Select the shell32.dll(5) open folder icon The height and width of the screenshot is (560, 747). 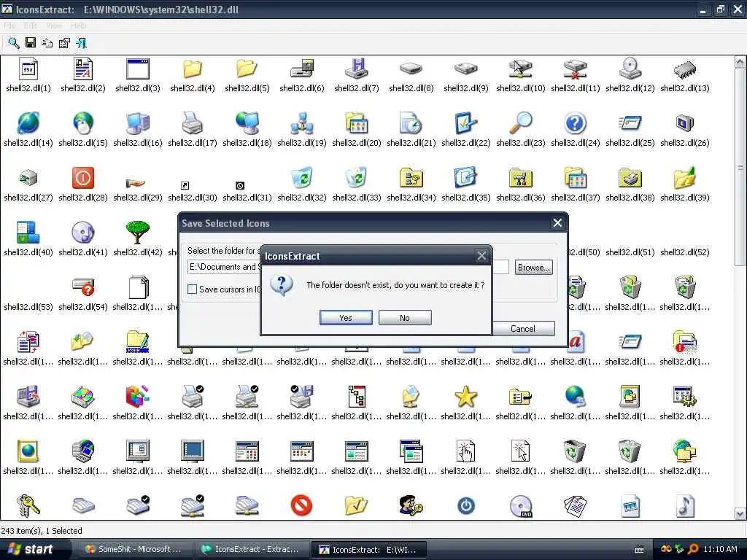click(x=247, y=69)
